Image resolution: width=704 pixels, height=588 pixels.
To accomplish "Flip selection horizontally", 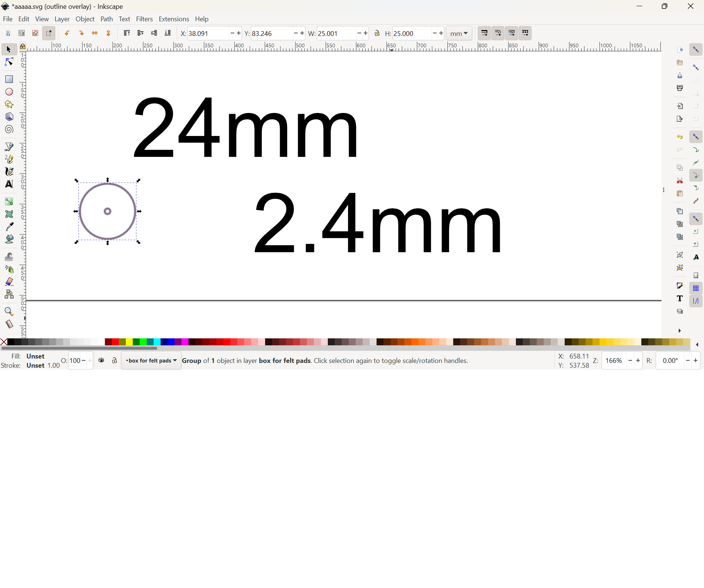I will click(95, 33).
